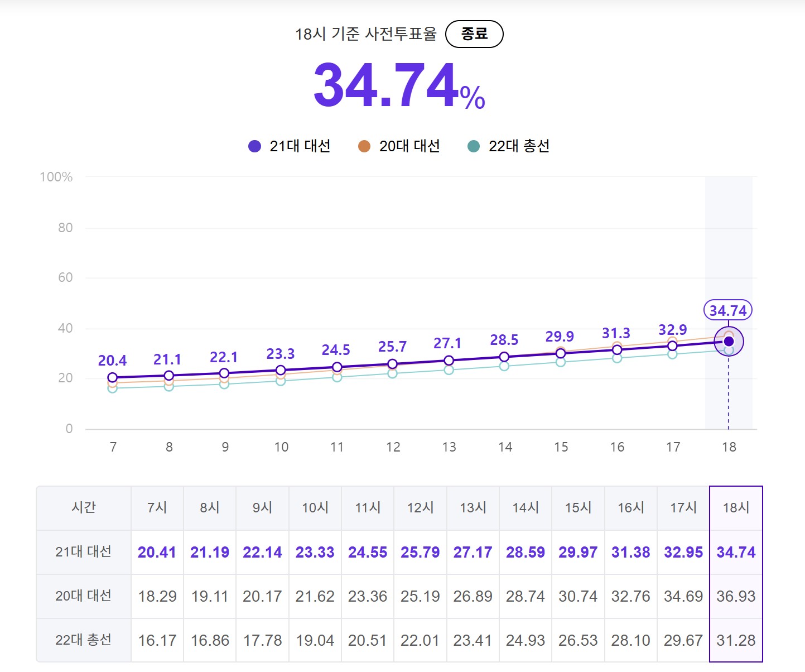Select the 시간 header cell

pyautogui.click(x=84, y=507)
